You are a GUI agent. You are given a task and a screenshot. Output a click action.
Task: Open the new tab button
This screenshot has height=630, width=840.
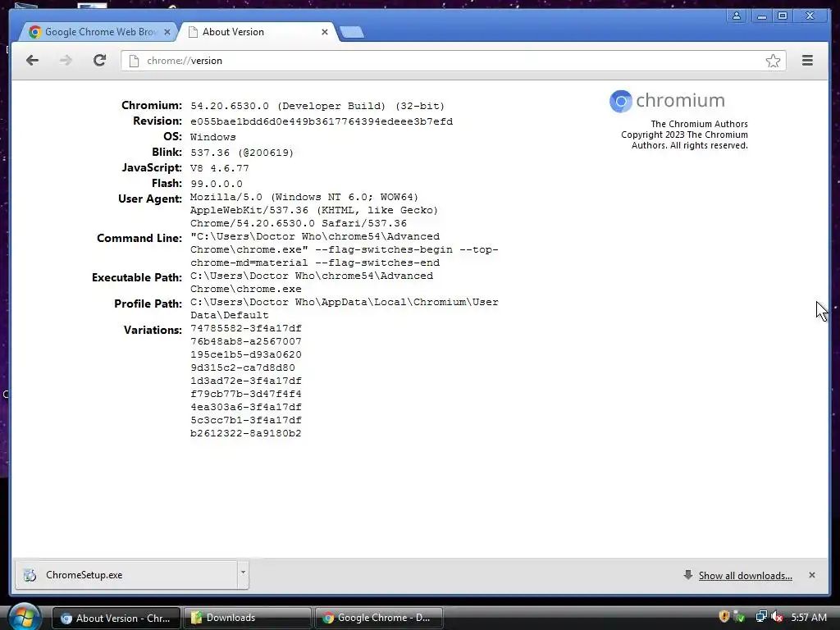click(x=352, y=32)
